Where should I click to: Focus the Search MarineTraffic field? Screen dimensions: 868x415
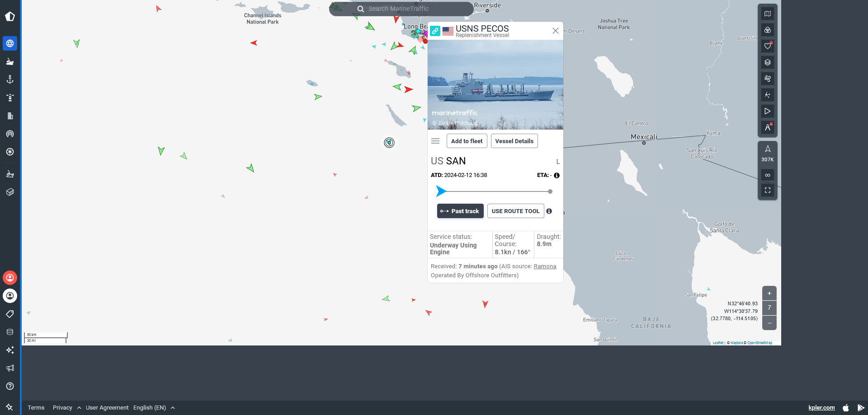[x=401, y=9]
